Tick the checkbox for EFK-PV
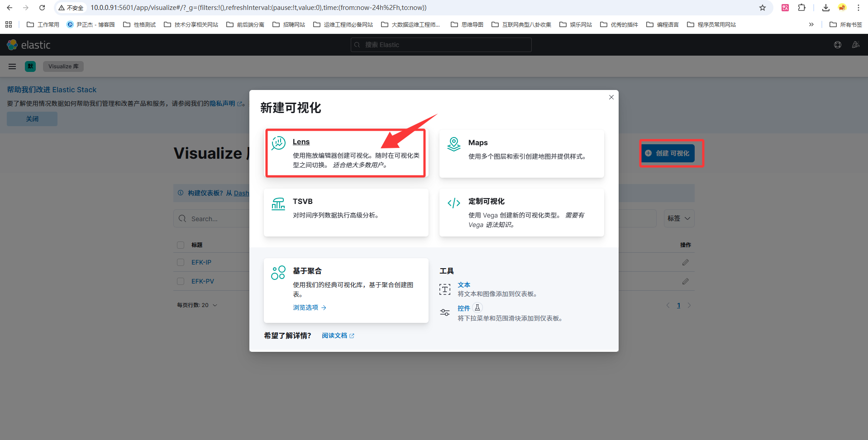 click(181, 281)
